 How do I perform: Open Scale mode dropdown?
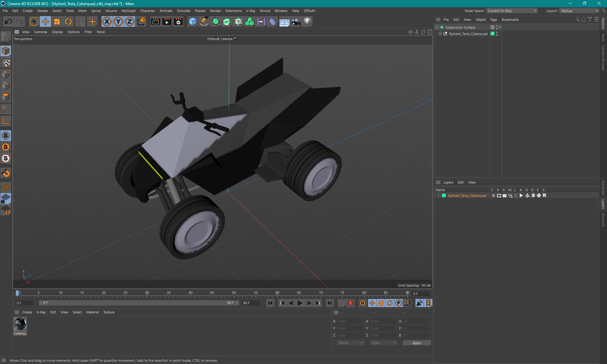(384, 343)
